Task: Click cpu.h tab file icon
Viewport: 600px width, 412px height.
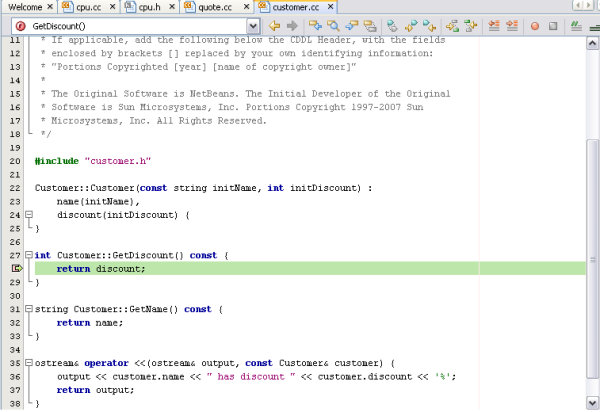Action: [x=130, y=7]
